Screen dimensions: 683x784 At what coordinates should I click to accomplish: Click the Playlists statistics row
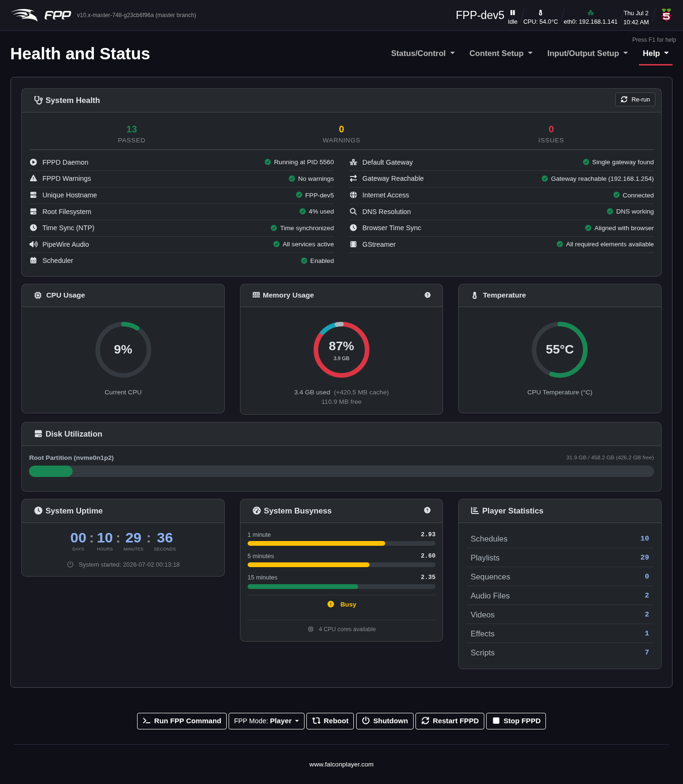560,558
